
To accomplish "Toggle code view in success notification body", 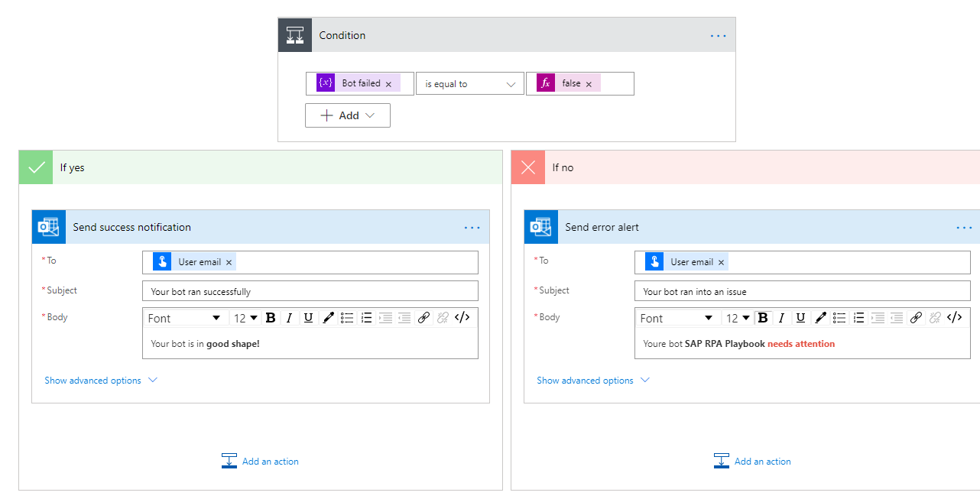I will pos(462,318).
